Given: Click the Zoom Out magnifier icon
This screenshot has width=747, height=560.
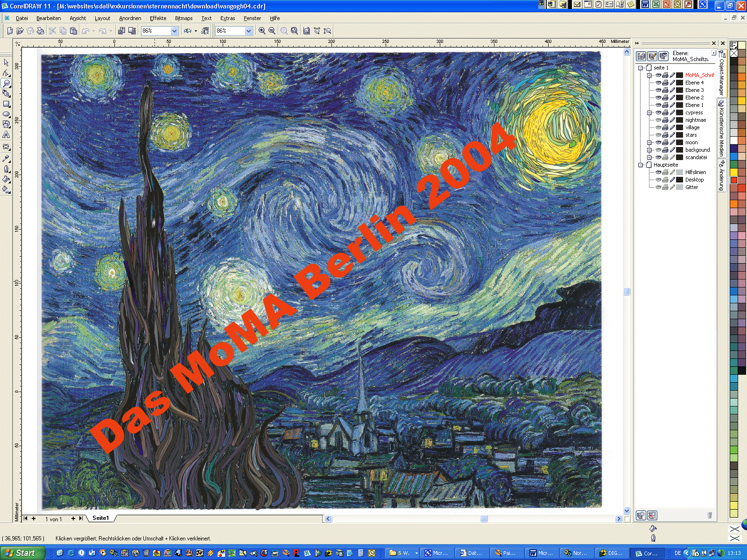Looking at the screenshot, I should tap(272, 31).
